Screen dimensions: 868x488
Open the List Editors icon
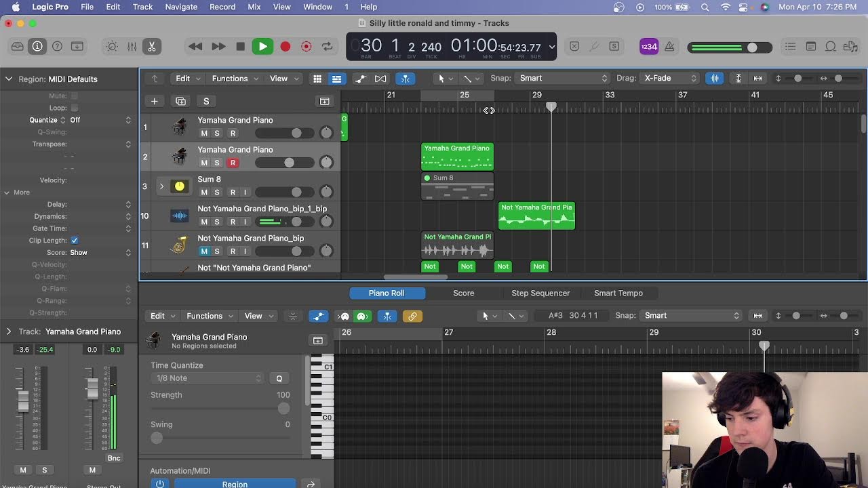(x=791, y=47)
